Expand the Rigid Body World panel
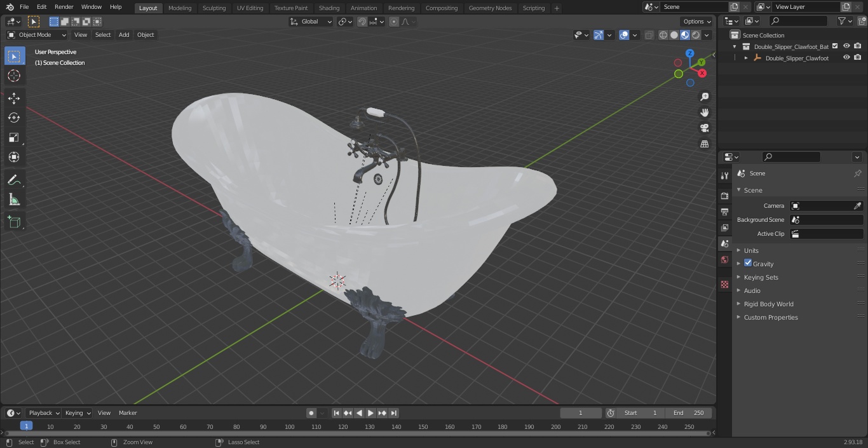The image size is (868, 448). (x=768, y=304)
